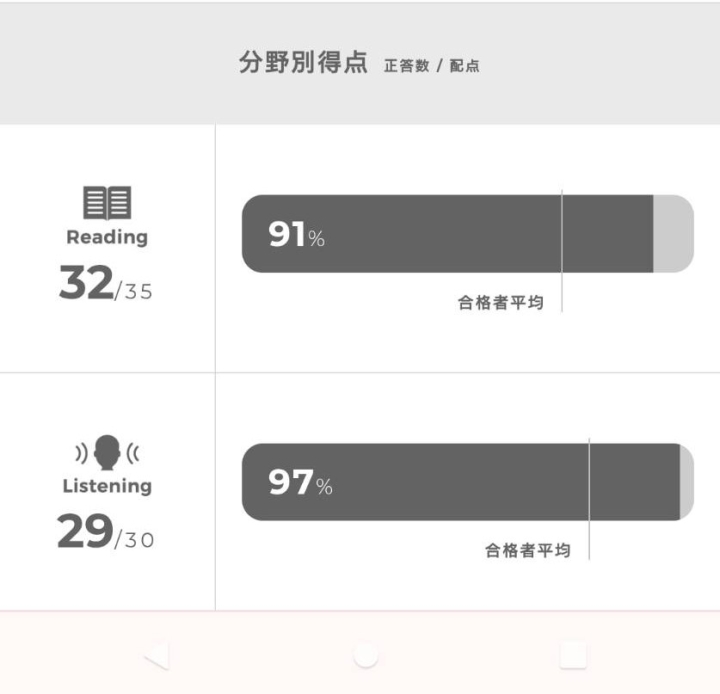The image size is (720, 694).
Task: Click 合格者平均 label under Listening bar
Action: click(528, 550)
